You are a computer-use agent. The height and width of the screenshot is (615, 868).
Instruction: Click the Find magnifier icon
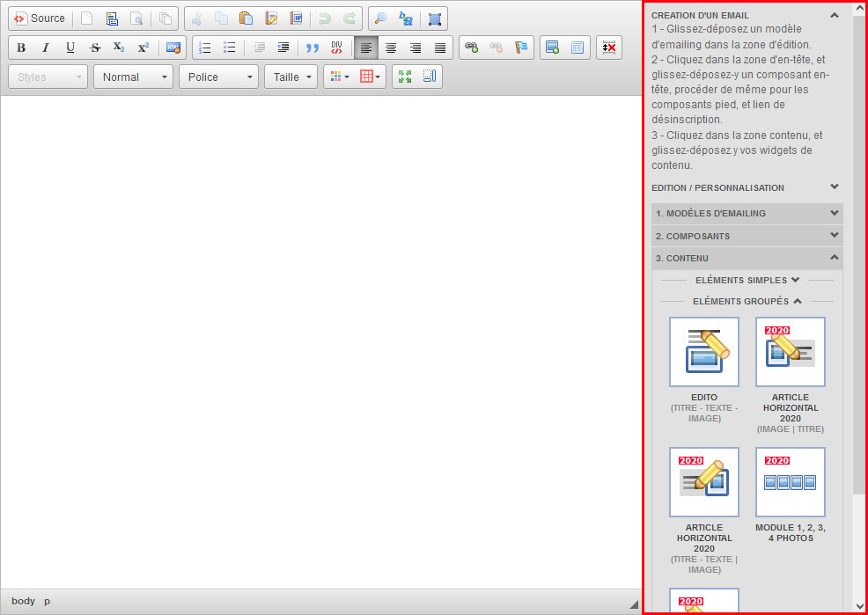pyautogui.click(x=381, y=18)
